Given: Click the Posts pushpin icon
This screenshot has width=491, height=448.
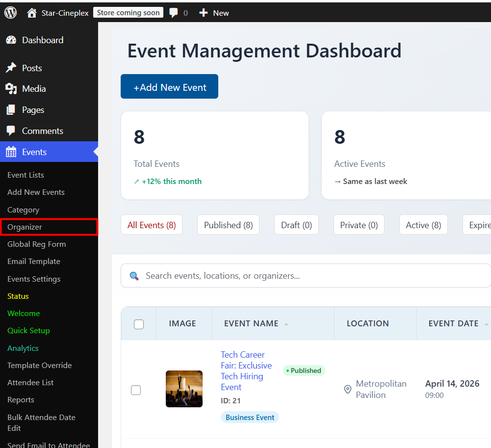Looking at the screenshot, I should [x=11, y=68].
